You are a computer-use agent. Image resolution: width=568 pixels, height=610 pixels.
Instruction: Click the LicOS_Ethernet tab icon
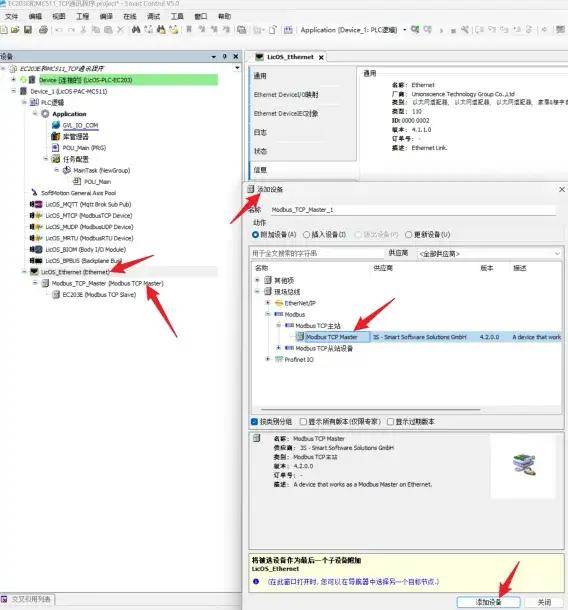point(259,57)
